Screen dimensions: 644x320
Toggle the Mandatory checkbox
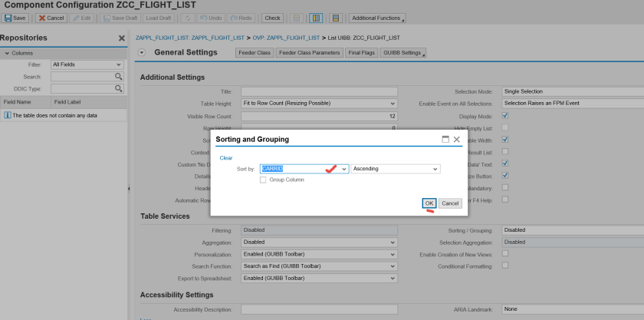[505, 187]
